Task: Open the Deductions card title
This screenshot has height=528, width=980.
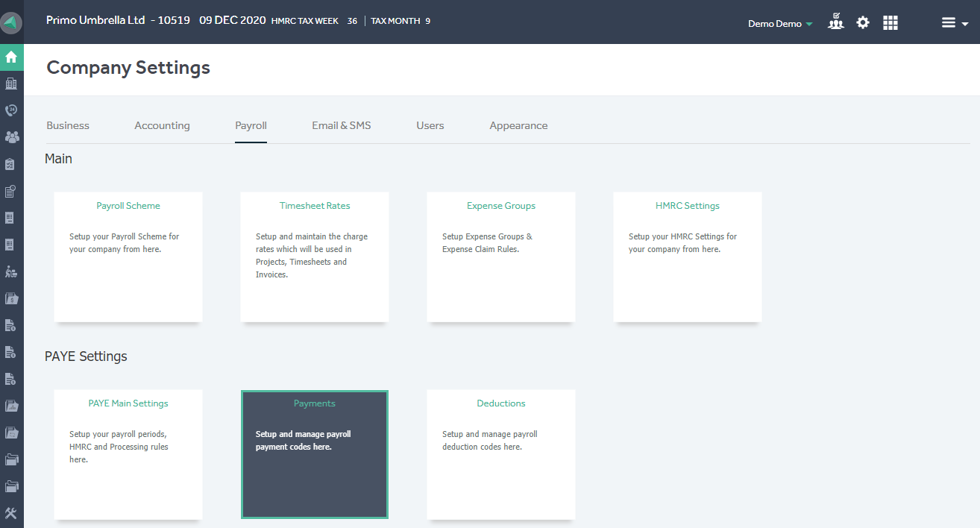Action: pyautogui.click(x=501, y=403)
